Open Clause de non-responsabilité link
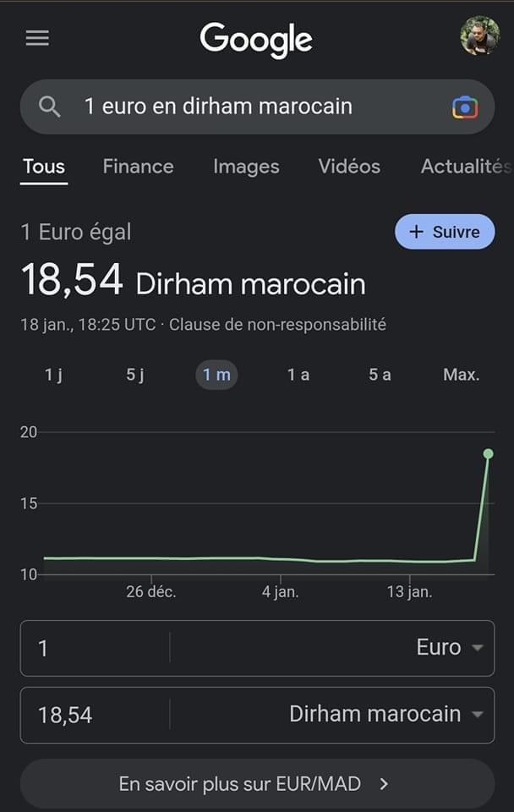 [x=277, y=325]
